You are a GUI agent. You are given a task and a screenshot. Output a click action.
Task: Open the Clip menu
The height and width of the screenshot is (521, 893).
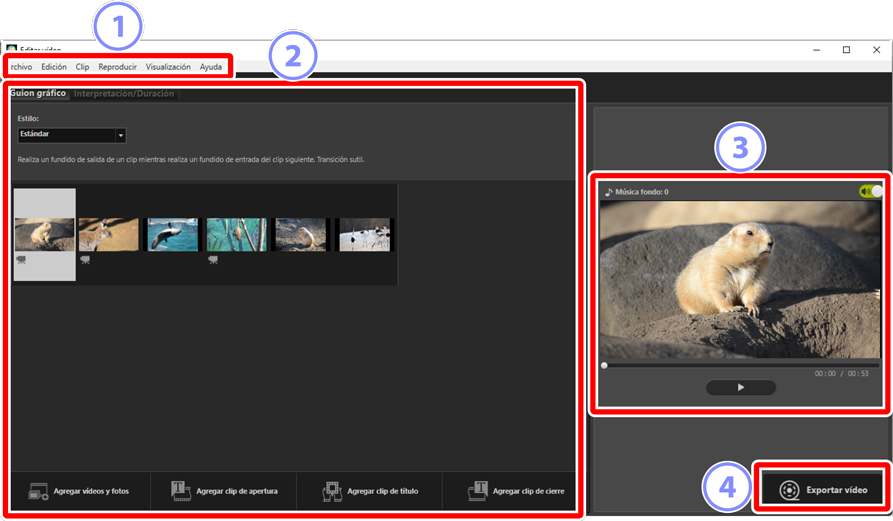[x=82, y=67]
